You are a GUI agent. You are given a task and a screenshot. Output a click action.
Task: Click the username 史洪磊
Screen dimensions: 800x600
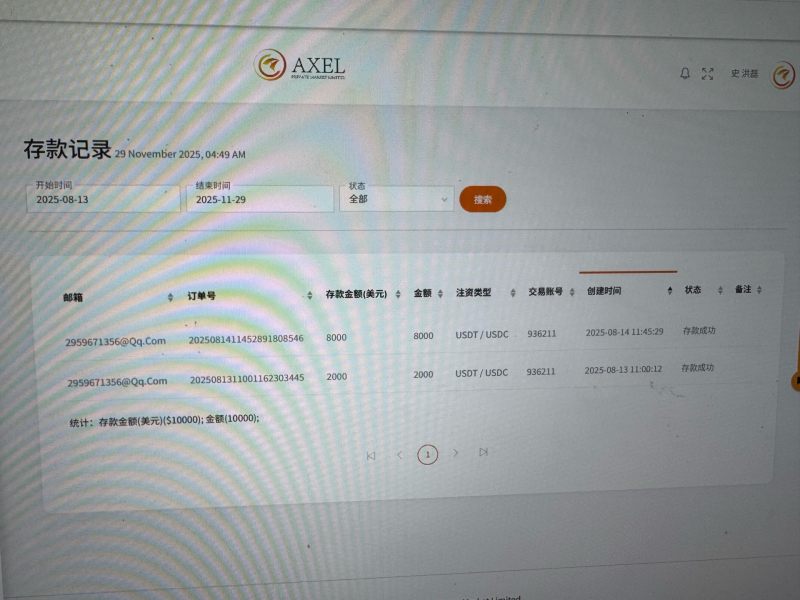pos(744,73)
